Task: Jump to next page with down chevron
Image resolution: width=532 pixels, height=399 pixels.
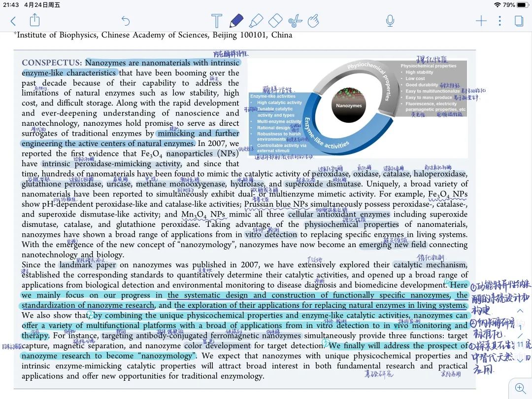Action: pos(520,360)
